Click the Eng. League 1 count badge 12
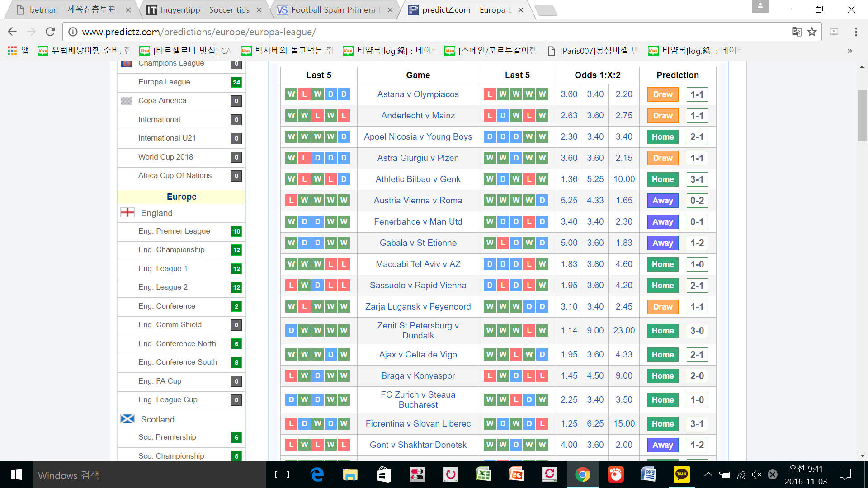Viewport: 868px width, 488px height. [236, 269]
